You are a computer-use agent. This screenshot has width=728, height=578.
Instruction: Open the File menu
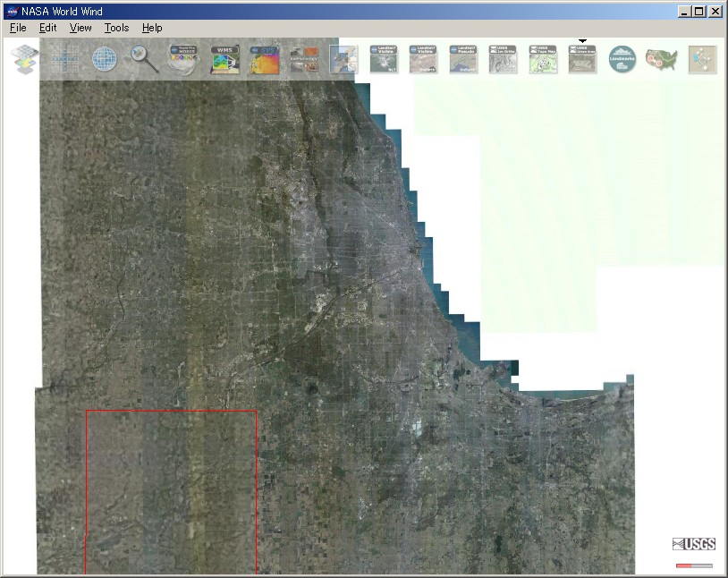tap(17, 28)
